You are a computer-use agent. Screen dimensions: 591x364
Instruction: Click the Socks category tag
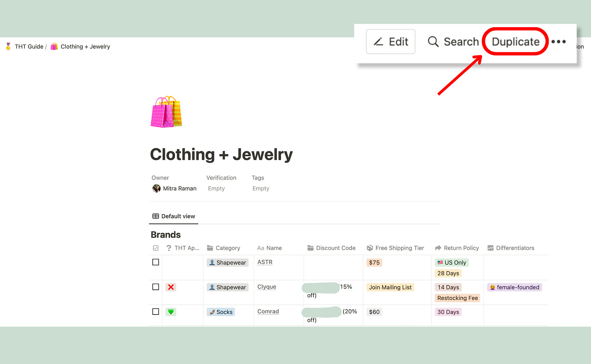(221, 312)
